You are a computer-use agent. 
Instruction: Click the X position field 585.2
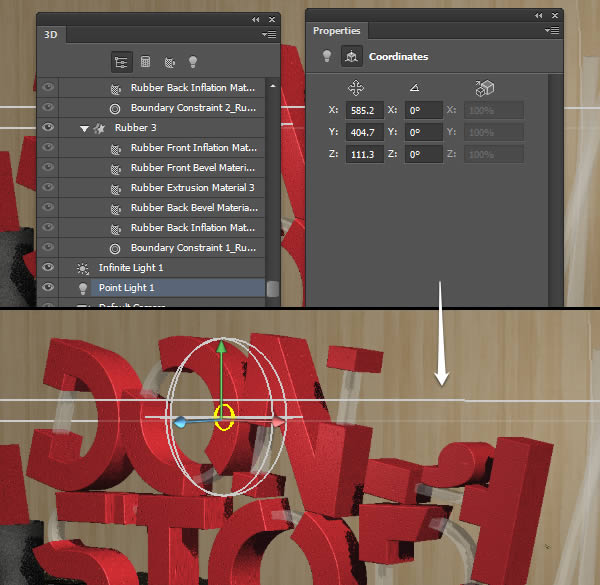point(365,111)
